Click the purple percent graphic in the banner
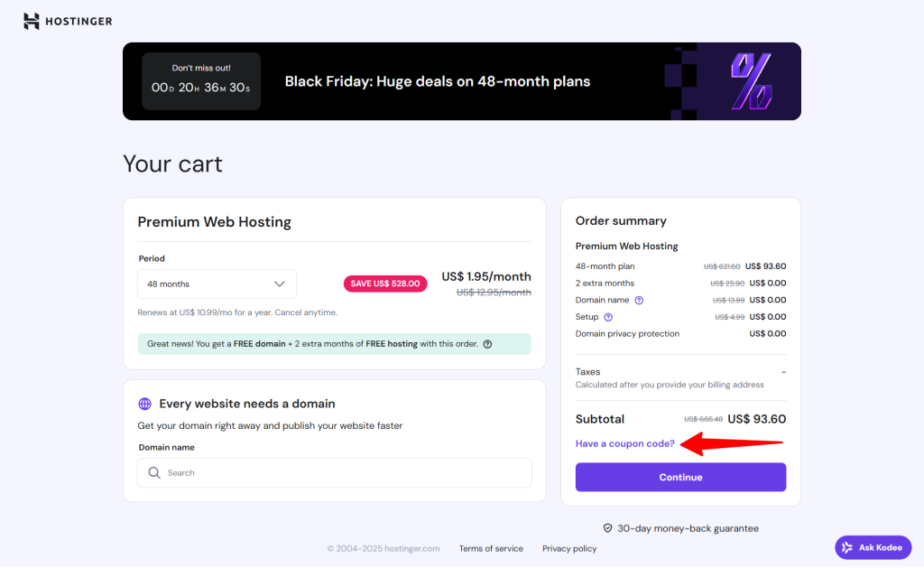 [x=753, y=80]
